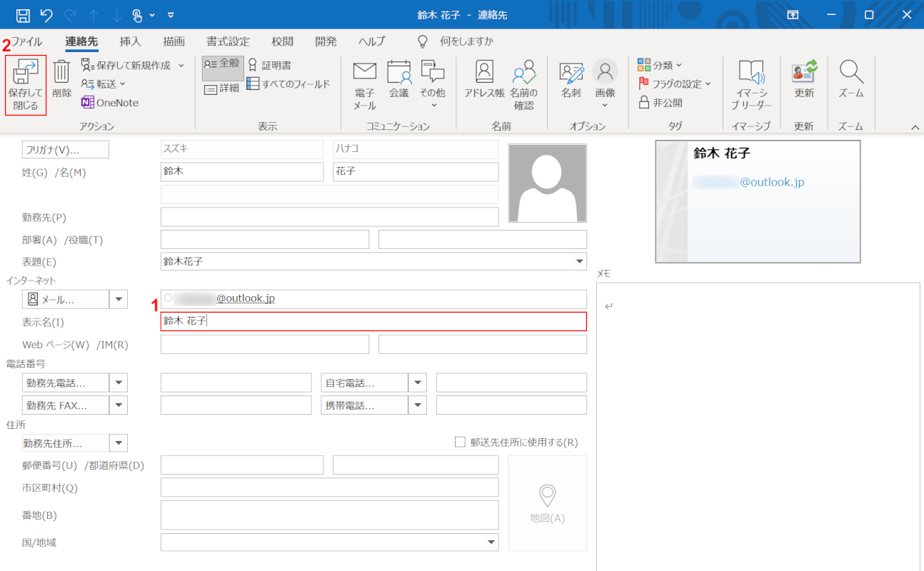The width and height of the screenshot is (924, 571).
Task: Click the contact photo placeholder
Action: point(548,183)
